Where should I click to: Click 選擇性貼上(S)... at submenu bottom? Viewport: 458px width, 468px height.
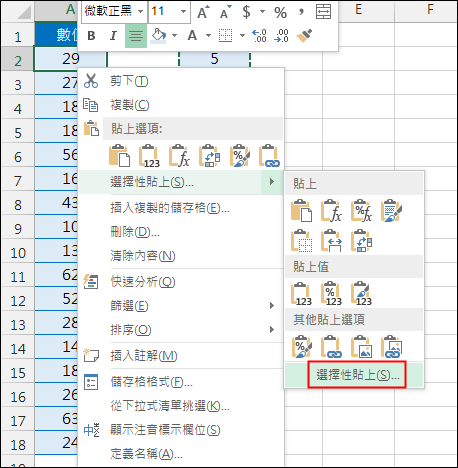354,375
